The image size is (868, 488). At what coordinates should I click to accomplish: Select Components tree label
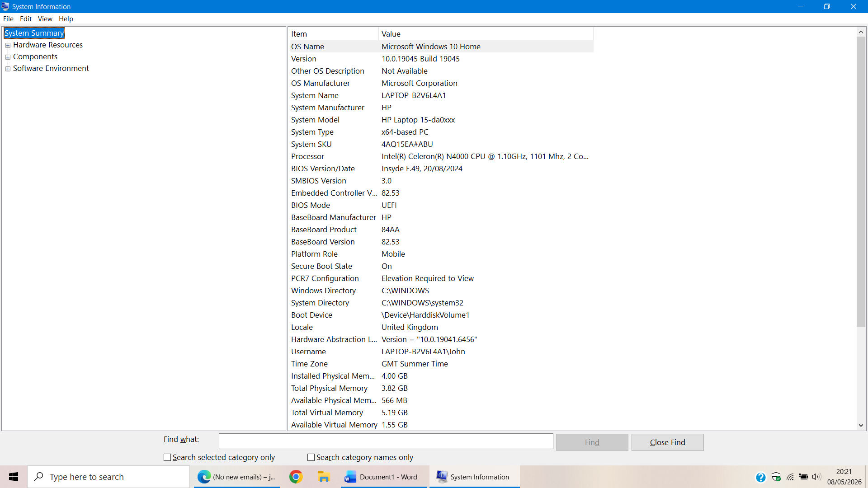tap(35, 56)
